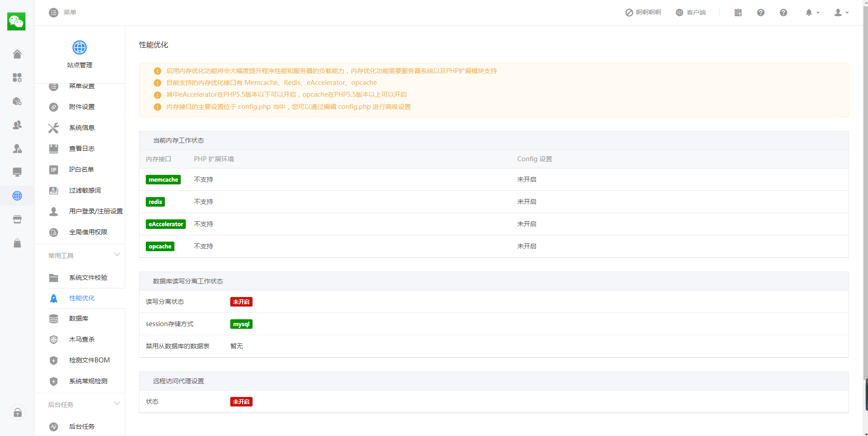Click the 数据库读写分离工作状态 panel heading
868x436 pixels.
[188, 281]
